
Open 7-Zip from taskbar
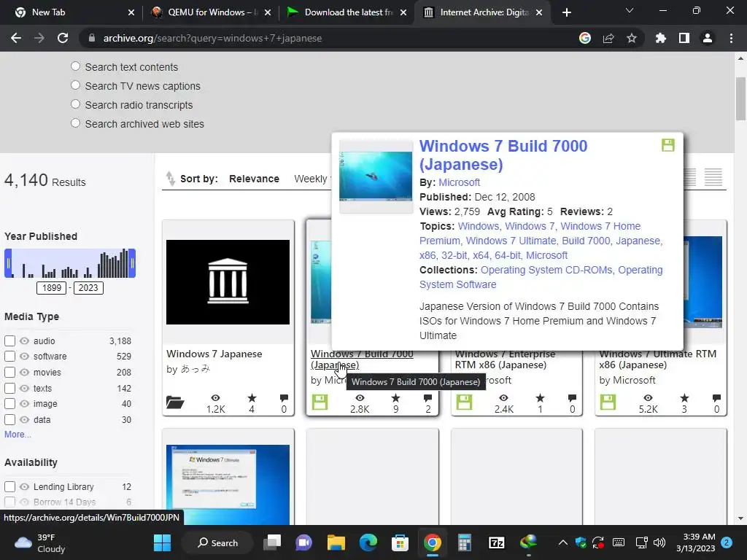pyautogui.click(x=496, y=542)
